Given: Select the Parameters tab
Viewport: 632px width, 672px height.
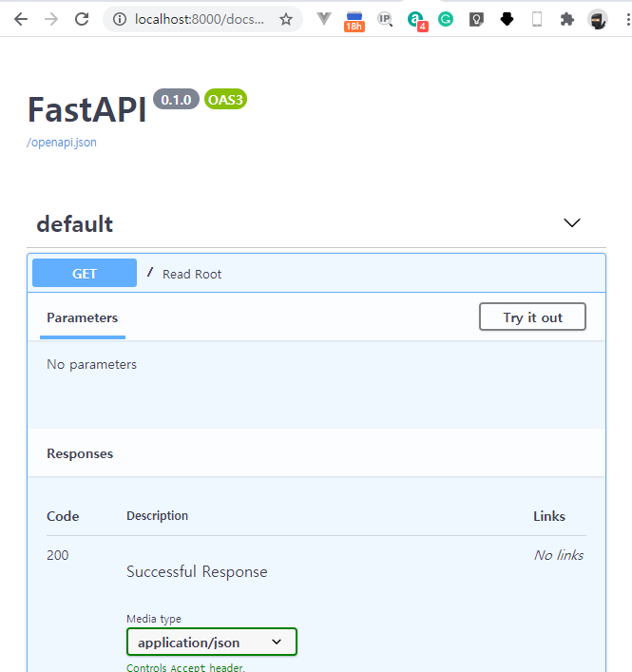Looking at the screenshot, I should pos(83,318).
